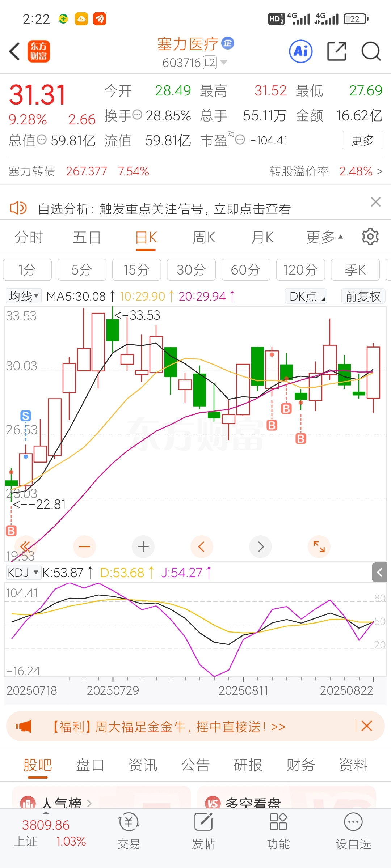Tap the B marker near 22.81 low
This screenshot has width=391, height=868.
(x=11, y=531)
